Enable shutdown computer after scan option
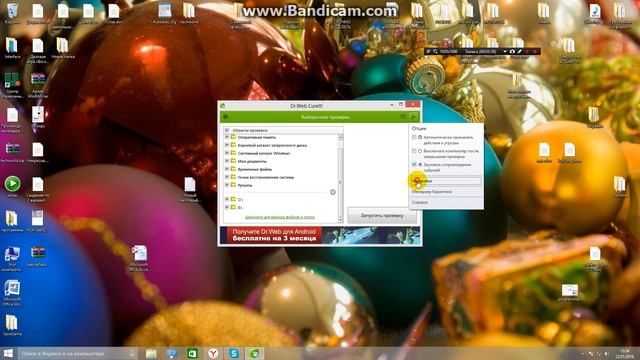 [414, 151]
